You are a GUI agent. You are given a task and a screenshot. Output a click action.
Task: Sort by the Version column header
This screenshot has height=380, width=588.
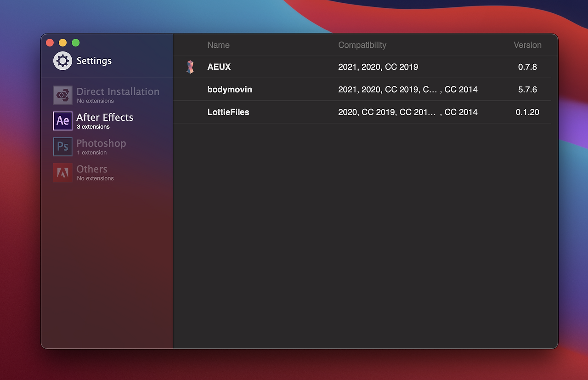tap(527, 45)
